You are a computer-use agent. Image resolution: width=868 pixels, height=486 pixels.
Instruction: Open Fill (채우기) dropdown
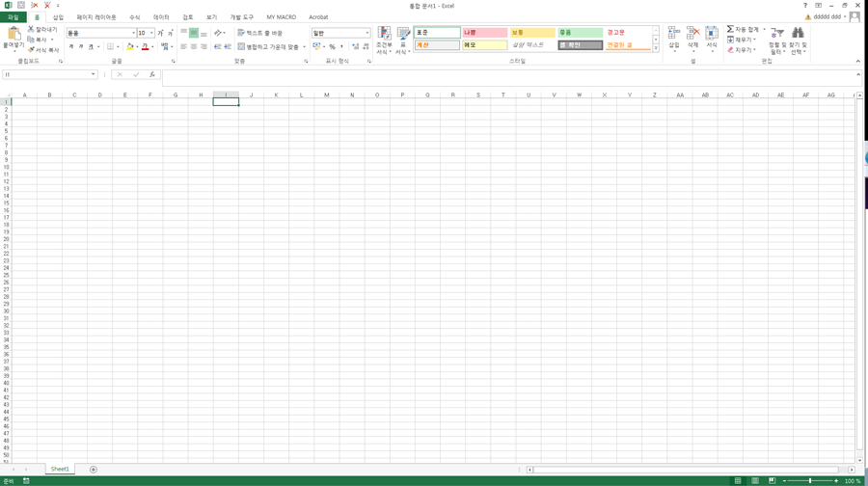coord(742,40)
